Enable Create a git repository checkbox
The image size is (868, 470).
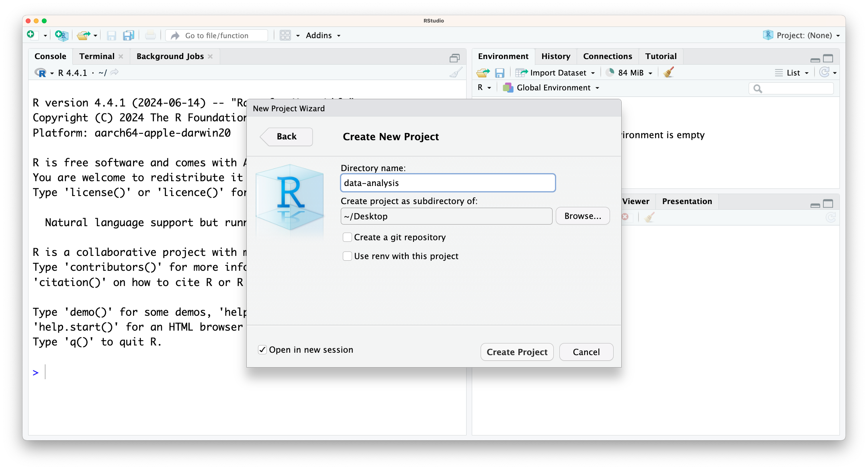347,237
